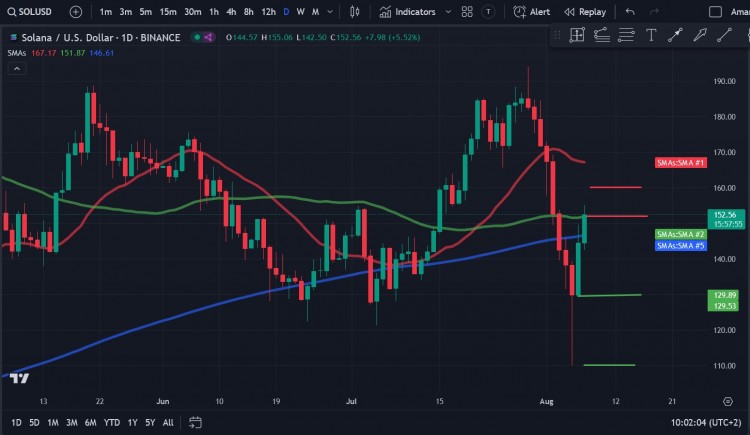
Task: Open the candlestick chart type selector
Action: point(354,11)
